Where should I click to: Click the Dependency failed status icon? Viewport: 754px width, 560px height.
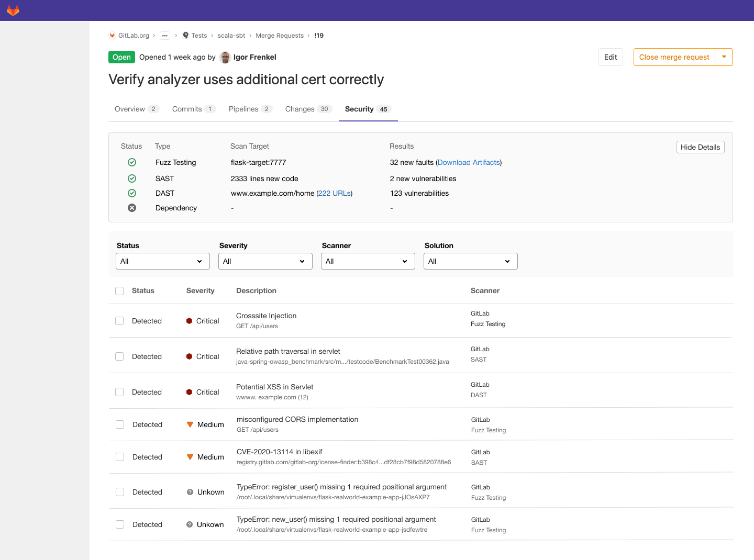coord(132,208)
